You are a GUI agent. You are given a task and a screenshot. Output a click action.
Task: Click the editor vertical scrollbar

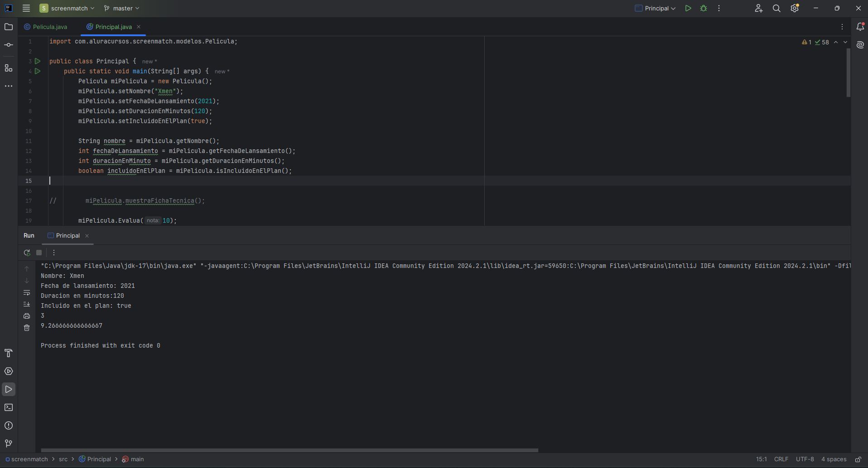click(848, 72)
